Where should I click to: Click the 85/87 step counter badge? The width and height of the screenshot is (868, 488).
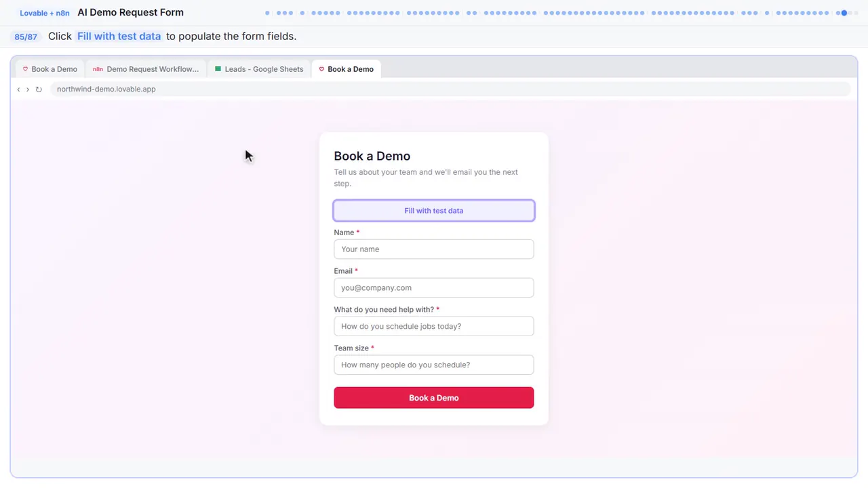coord(26,37)
